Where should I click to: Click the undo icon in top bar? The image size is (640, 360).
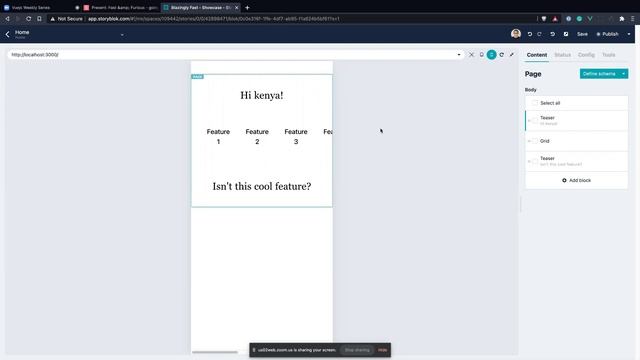point(530,34)
